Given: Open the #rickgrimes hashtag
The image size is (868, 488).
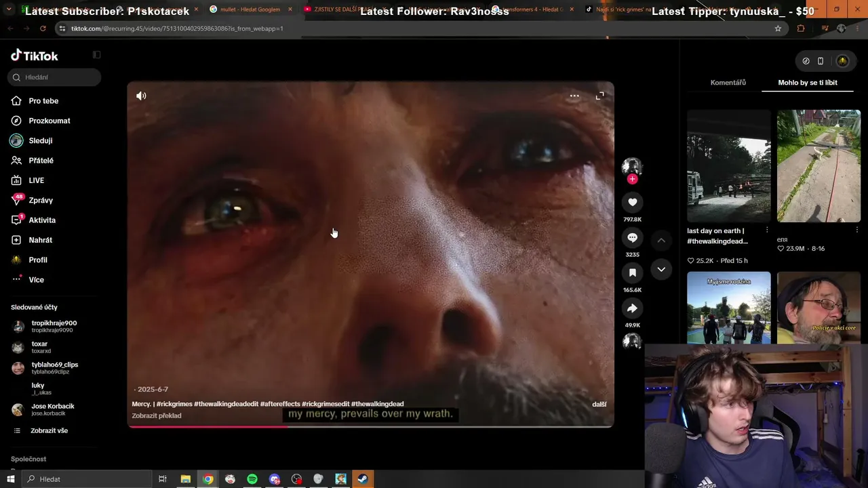Looking at the screenshot, I should [x=174, y=404].
